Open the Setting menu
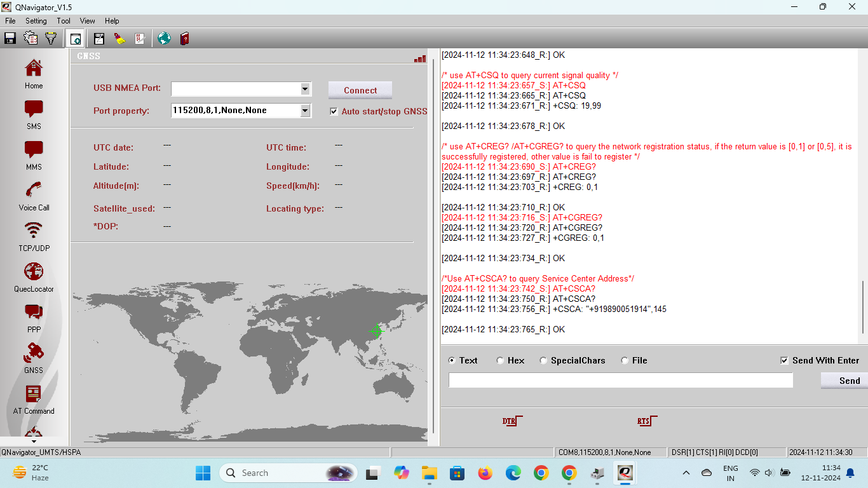This screenshot has width=868, height=488. (x=36, y=21)
